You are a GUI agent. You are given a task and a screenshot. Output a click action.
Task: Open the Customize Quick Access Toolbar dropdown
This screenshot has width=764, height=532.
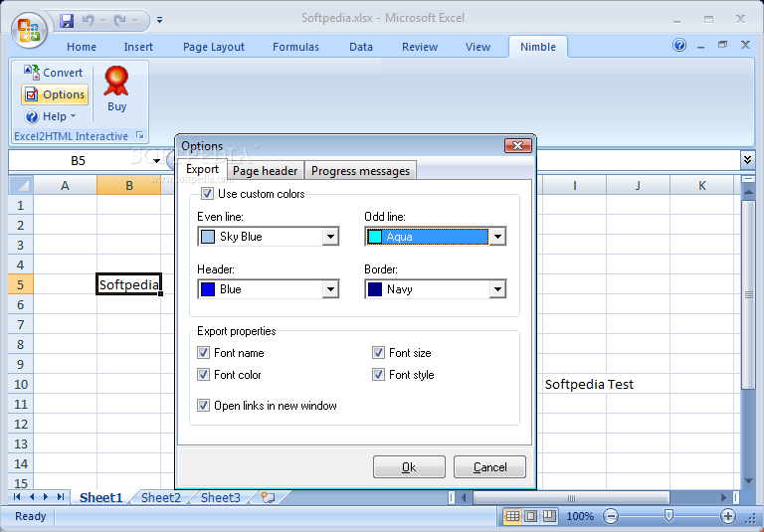pos(159,21)
